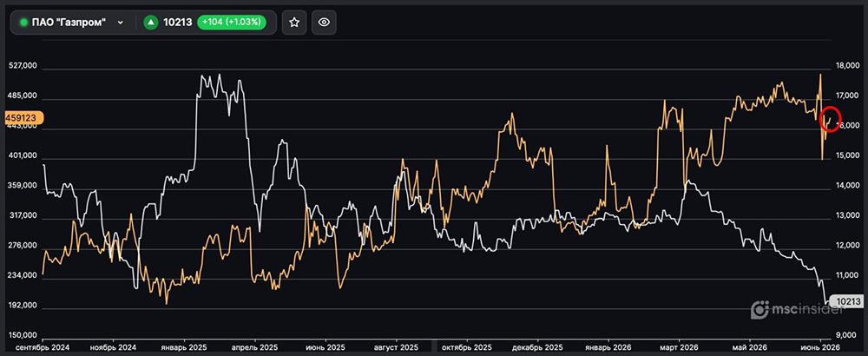Click the green up-triangle price icon
The width and height of the screenshot is (868, 356).
(150, 23)
